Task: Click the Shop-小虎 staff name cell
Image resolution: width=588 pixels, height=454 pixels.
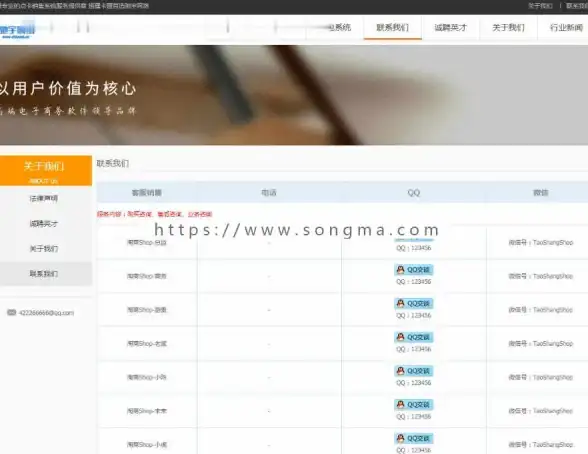Action: pos(147,445)
